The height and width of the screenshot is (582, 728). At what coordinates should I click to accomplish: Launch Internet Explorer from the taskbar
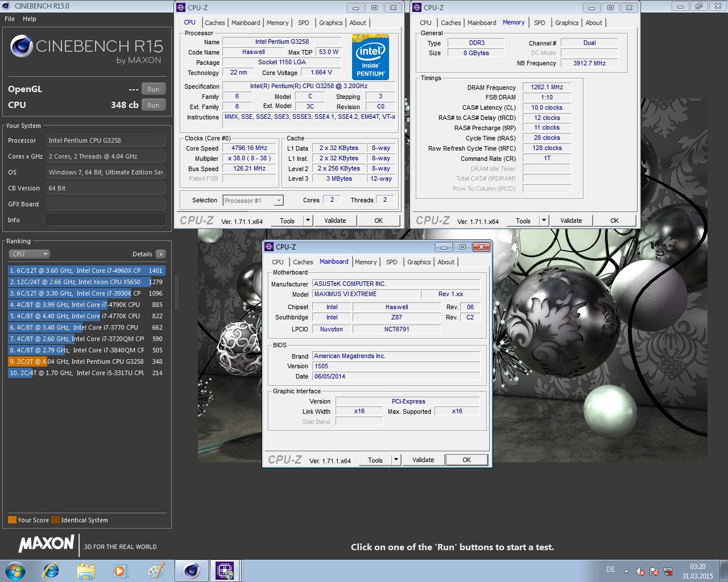tap(51, 570)
